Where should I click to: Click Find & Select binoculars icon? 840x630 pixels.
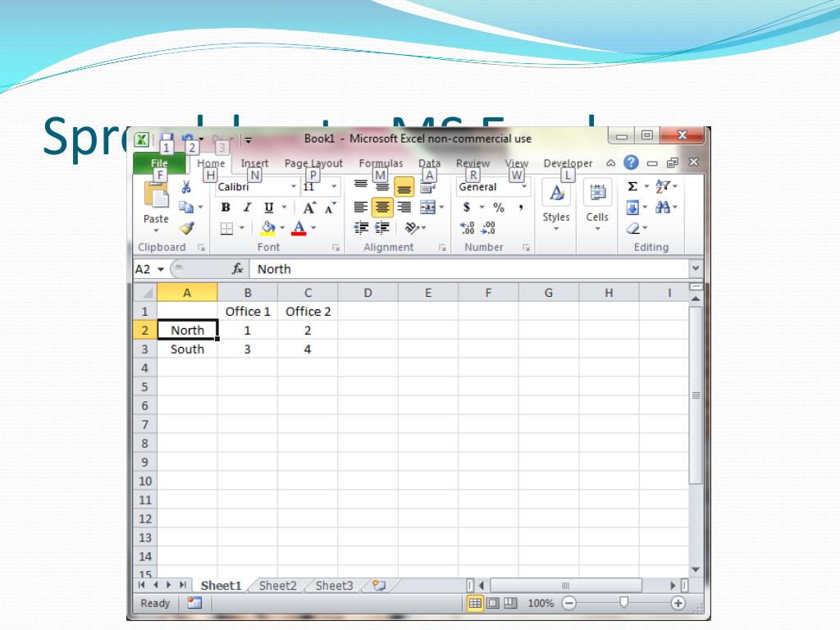[663, 208]
